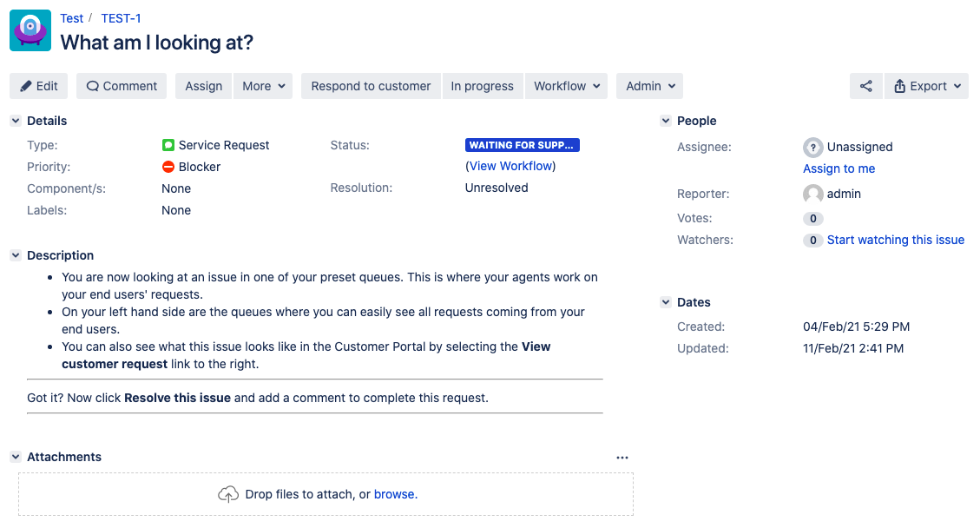
Task: Collapse the People section
Action: [666, 121]
